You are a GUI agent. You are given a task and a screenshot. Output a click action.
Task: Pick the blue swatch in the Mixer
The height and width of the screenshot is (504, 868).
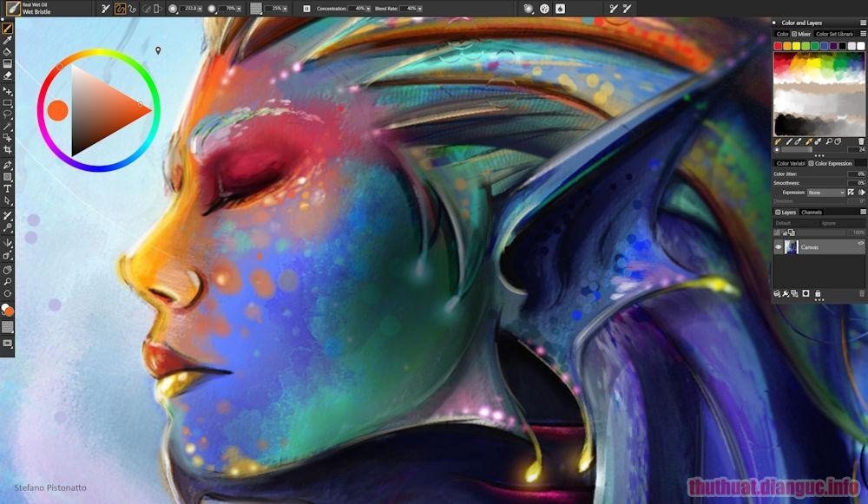(x=824, y=46)
